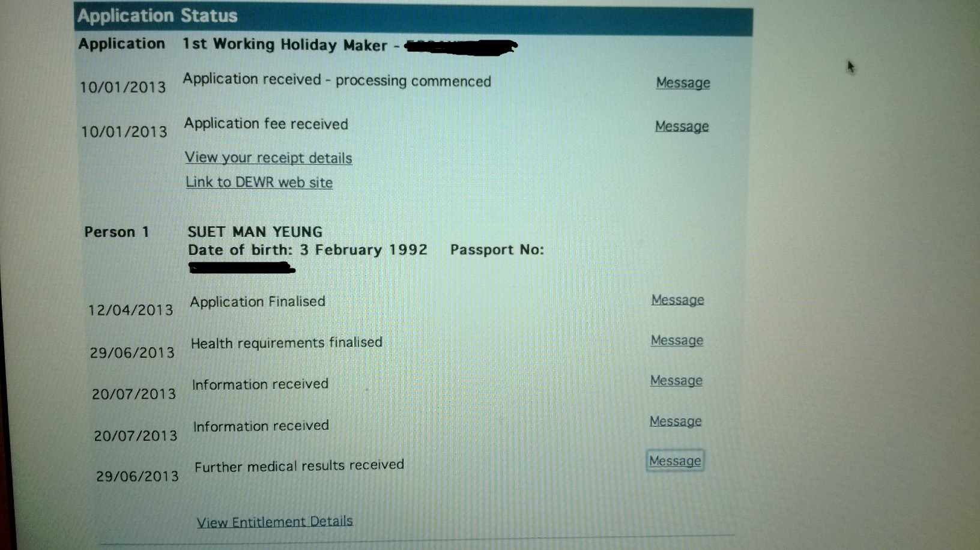Click View Entitlement Details link

pos(274,522)
